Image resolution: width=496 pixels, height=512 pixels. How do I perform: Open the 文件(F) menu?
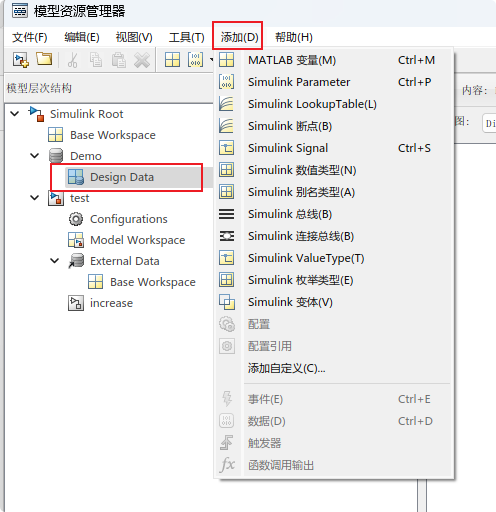(x=30, y=37)
